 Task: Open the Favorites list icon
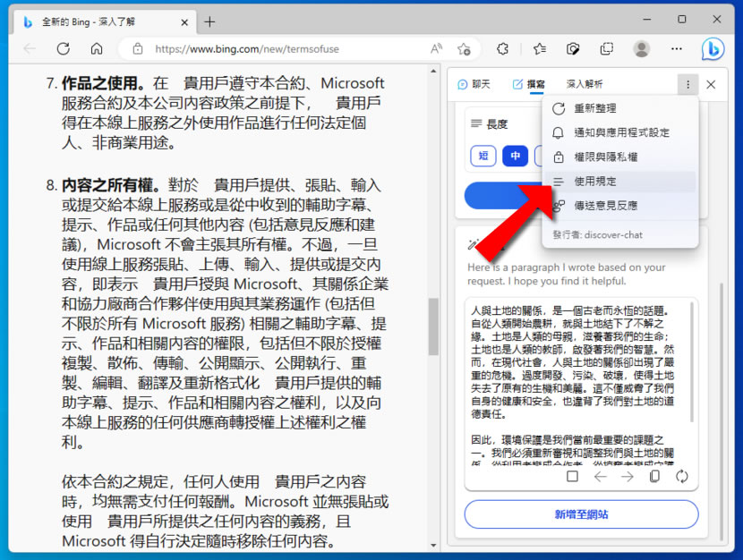[x=539, y=49]
